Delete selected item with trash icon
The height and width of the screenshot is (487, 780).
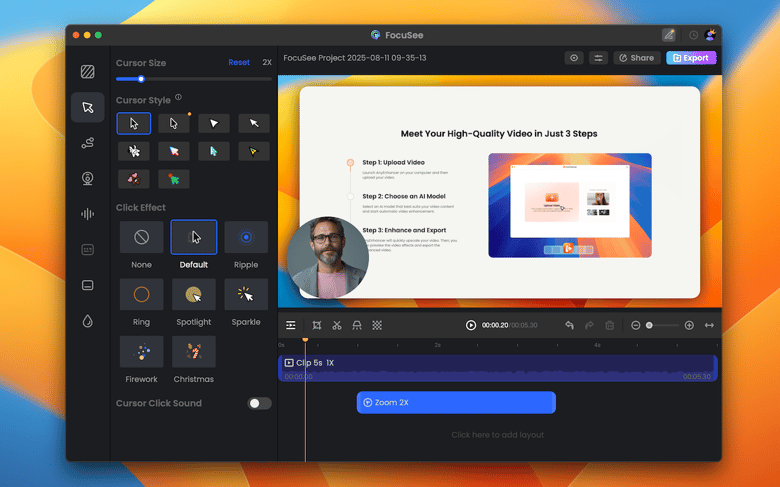[609, 325]
